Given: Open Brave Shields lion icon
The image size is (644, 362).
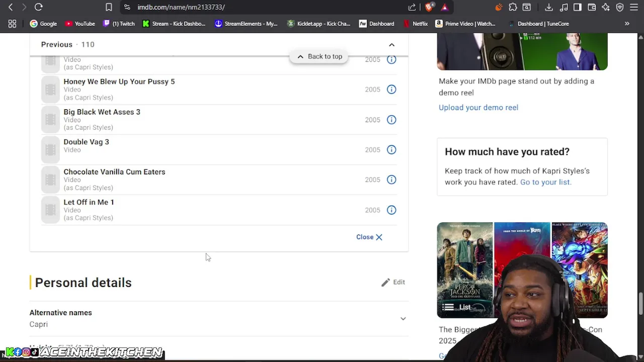Looking at the screenshot, I should click(429, 7).
